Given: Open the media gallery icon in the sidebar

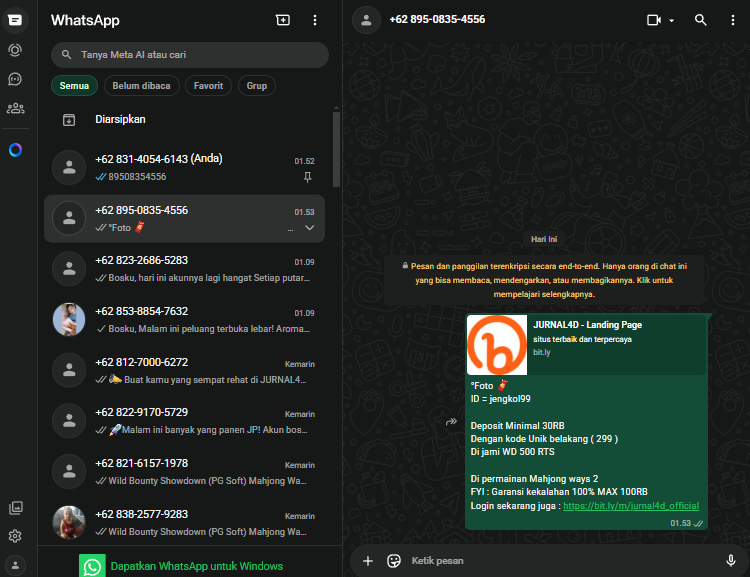Looking at the screenshot, I should [15, 508].
